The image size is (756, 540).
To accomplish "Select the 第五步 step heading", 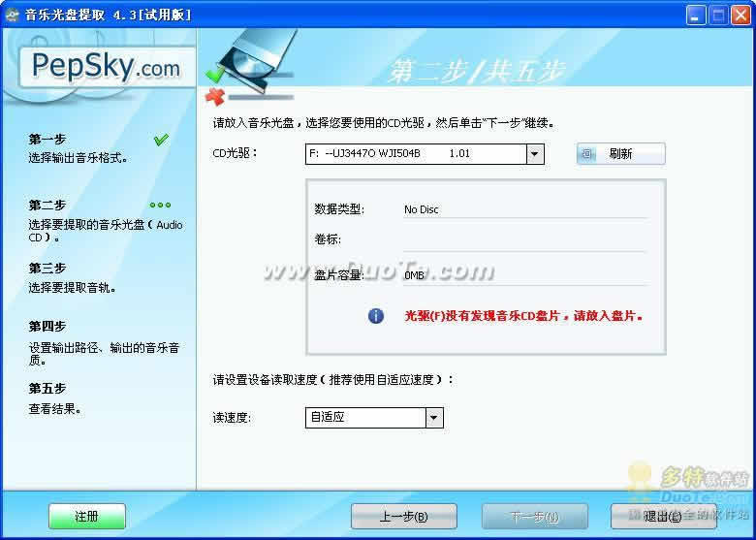I will click(47, 388).
